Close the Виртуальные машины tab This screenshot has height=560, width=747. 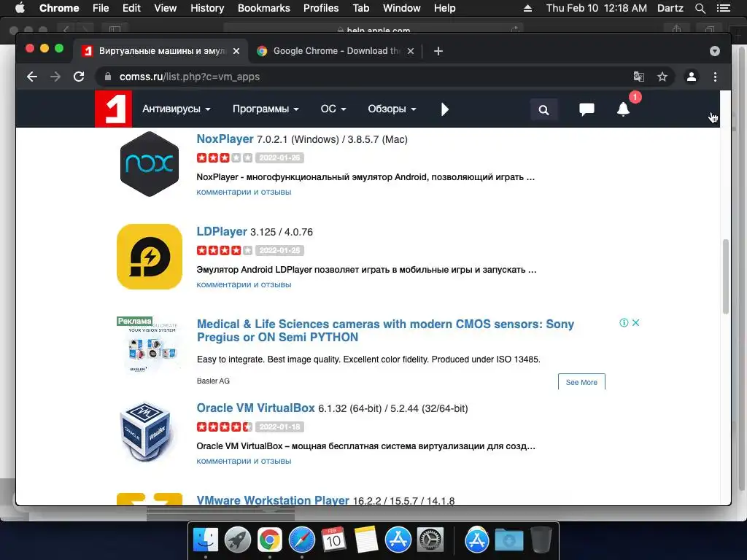tap(236, 51)
